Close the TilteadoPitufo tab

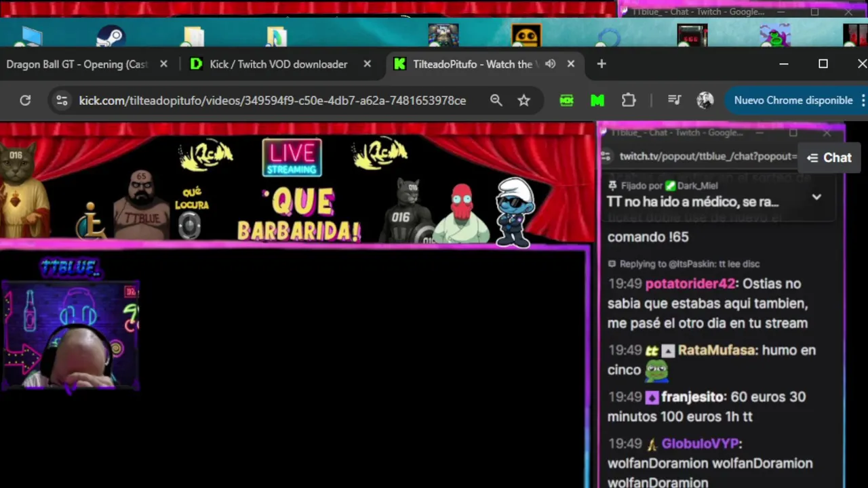coord(570,64)
